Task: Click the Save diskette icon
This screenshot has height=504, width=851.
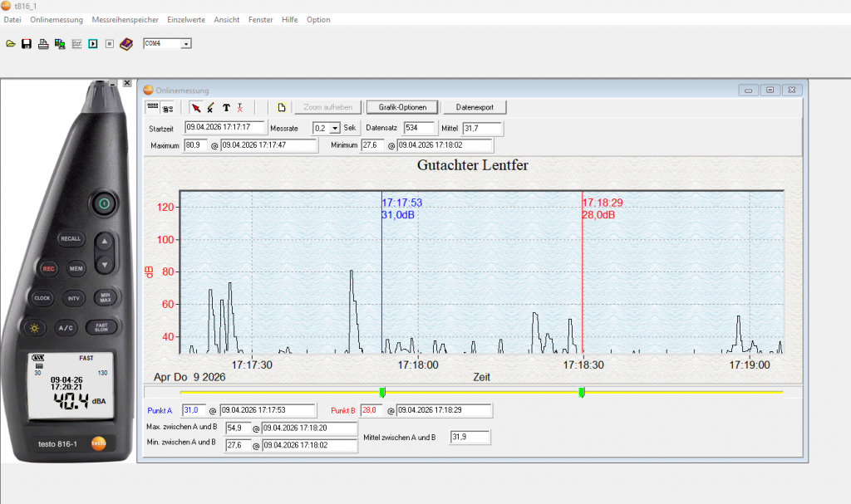Action: [26, 44]
